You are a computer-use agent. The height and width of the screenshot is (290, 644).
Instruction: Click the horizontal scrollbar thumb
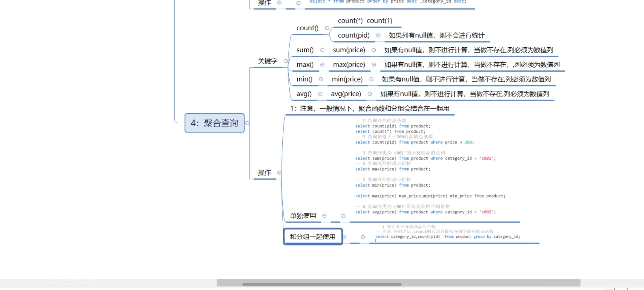(322, 284)
